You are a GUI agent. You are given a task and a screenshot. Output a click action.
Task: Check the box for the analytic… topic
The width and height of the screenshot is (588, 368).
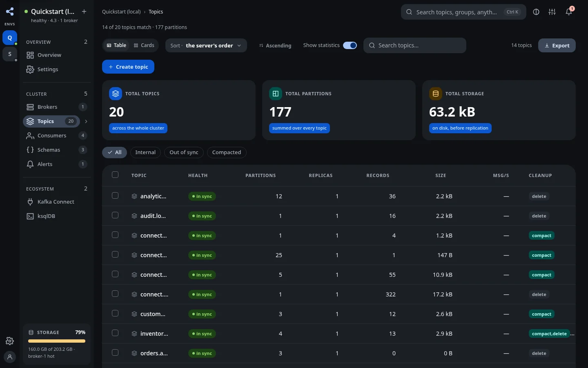115,196
